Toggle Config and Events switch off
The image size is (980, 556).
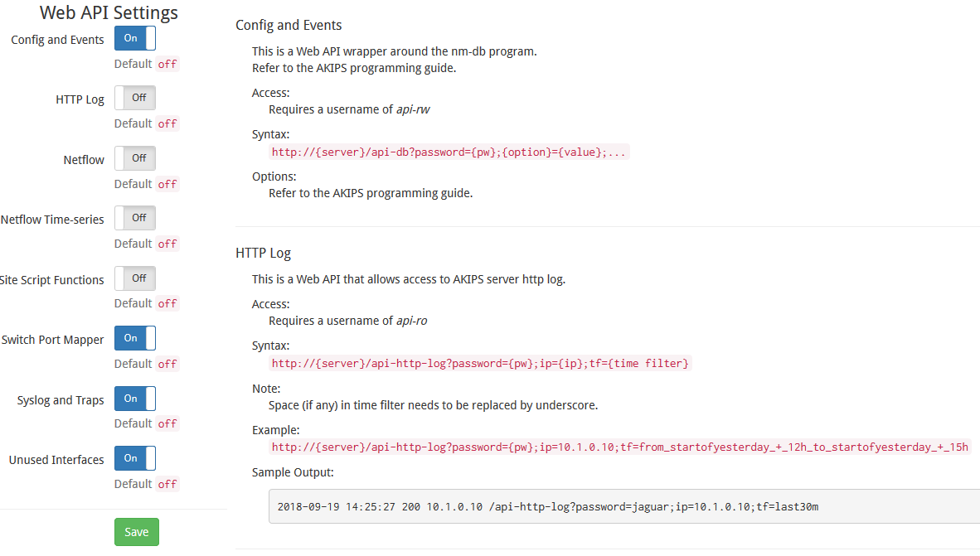(135, 38)
